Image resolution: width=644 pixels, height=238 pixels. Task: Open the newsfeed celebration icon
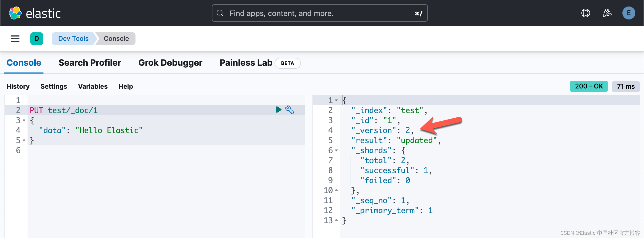(x=607, y=13)
